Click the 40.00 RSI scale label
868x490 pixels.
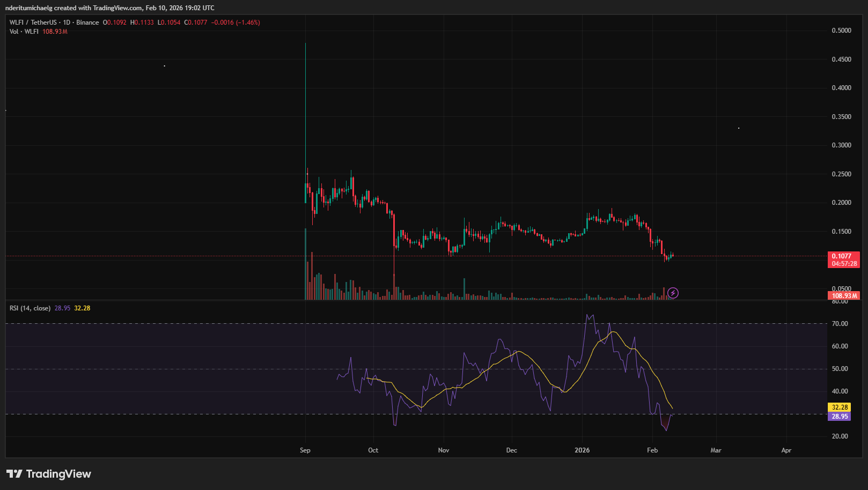point(840,391)
